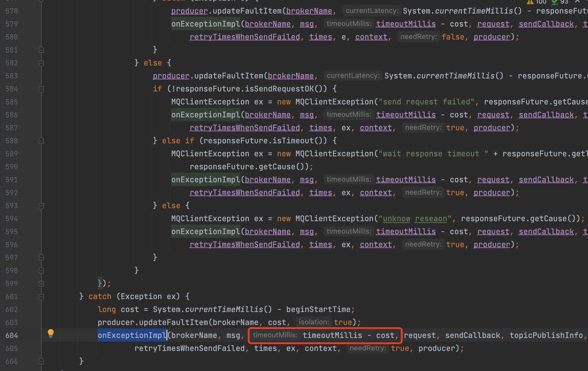
Task: Collapse the else block at line 593
Action: (x=41, y=206)
